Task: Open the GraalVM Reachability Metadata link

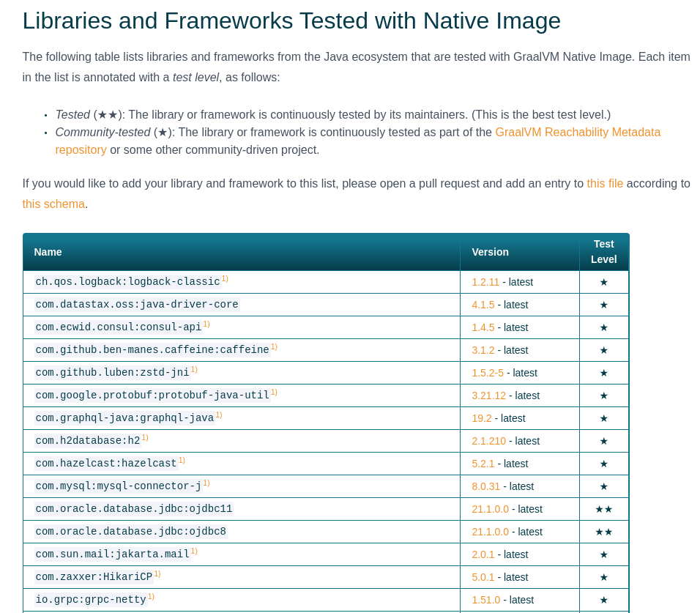Action: [578, 132]
